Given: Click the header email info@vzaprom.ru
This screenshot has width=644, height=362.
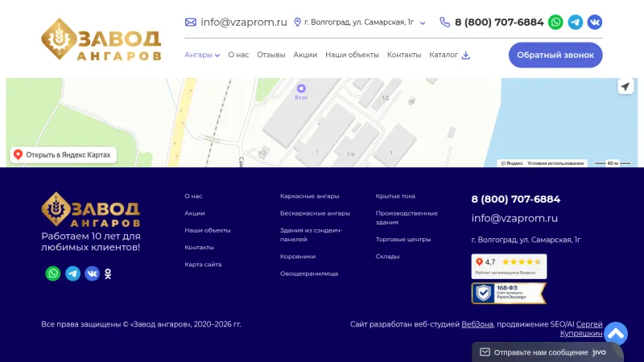Looking at the screenshot, I should click(244, 23).
